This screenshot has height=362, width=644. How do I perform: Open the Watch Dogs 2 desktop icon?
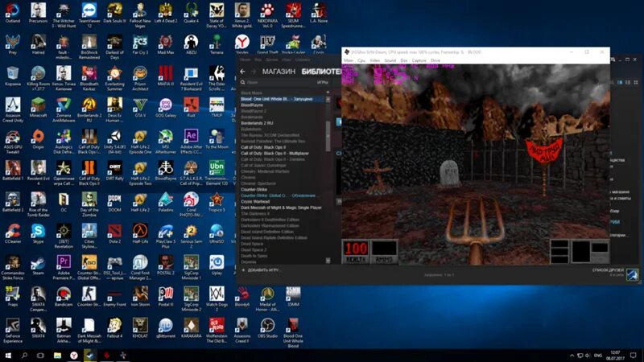[217, 299]
